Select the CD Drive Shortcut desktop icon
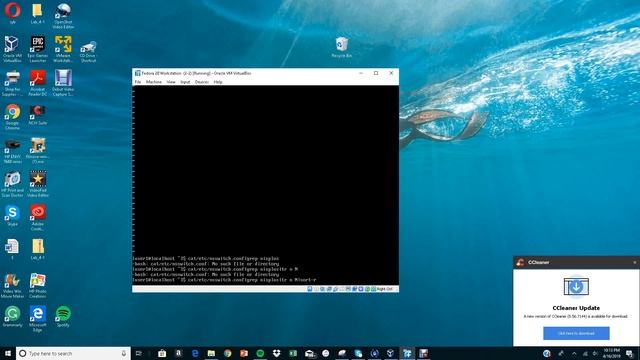Image resolution: width=640 pixels, height=360 pixels. [88, 51]
